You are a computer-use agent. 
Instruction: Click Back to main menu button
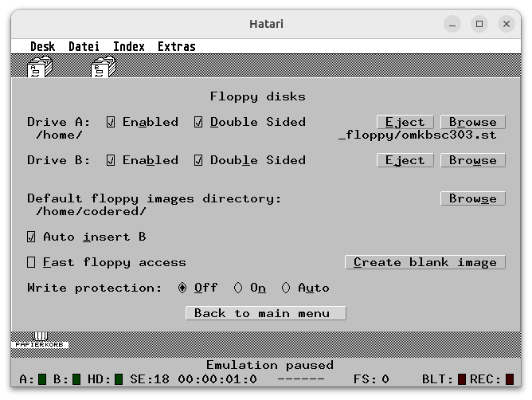[266, 313]
